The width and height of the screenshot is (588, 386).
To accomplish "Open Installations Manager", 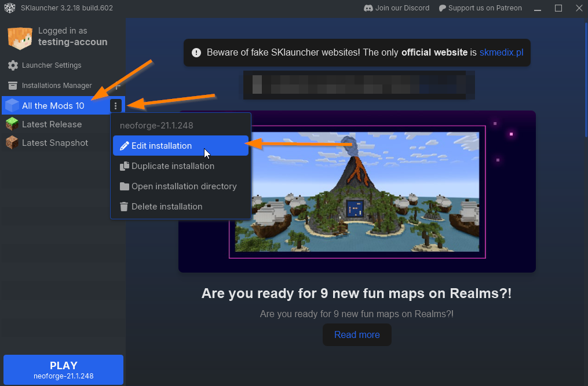I will click(57, 86).
